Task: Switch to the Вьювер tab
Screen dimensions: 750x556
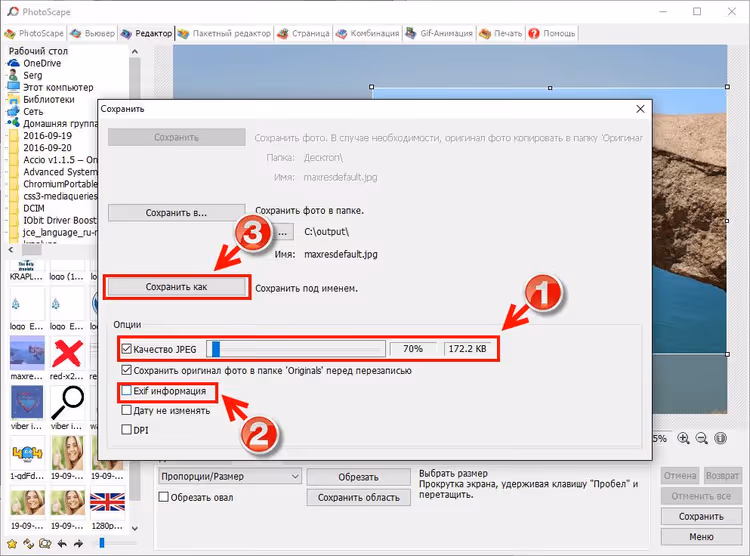Action: (x=92, y=33)
